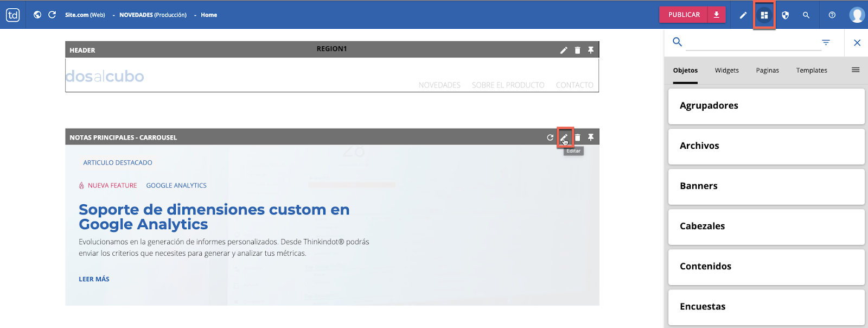Click the Thinkindot td logo icon

(x=13, y=15)
